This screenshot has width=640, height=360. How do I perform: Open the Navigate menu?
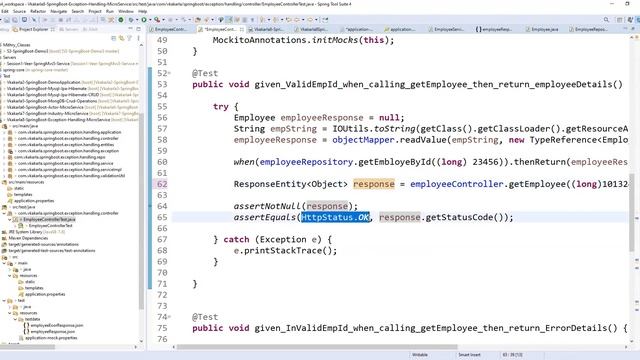pyautogui.click(x=59, y=11)
